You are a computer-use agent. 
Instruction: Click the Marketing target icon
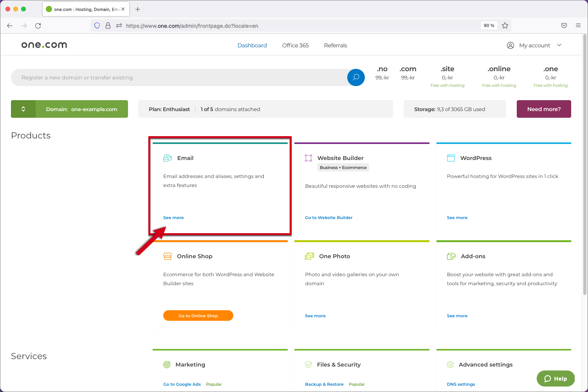167,365
